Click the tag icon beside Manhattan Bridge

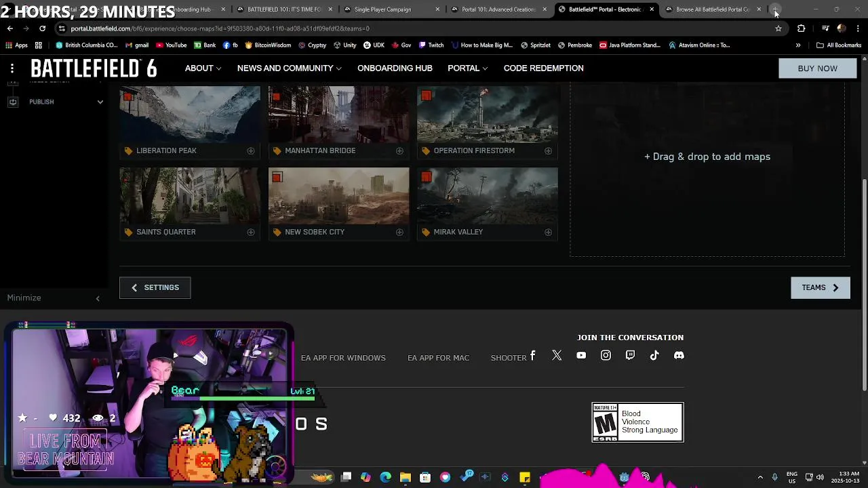pyautogui.click(x=277, y=151)
